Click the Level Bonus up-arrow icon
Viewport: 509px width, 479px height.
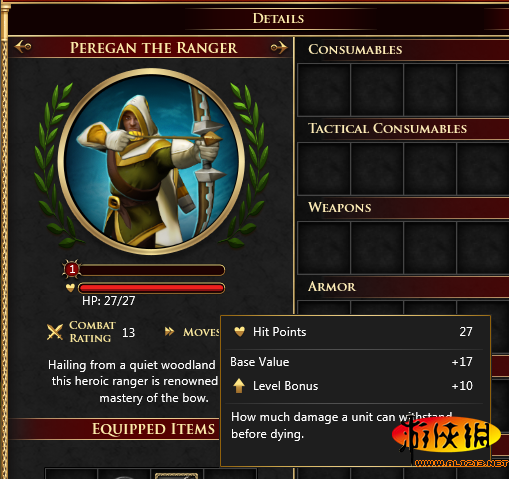[x=239, y=386]
